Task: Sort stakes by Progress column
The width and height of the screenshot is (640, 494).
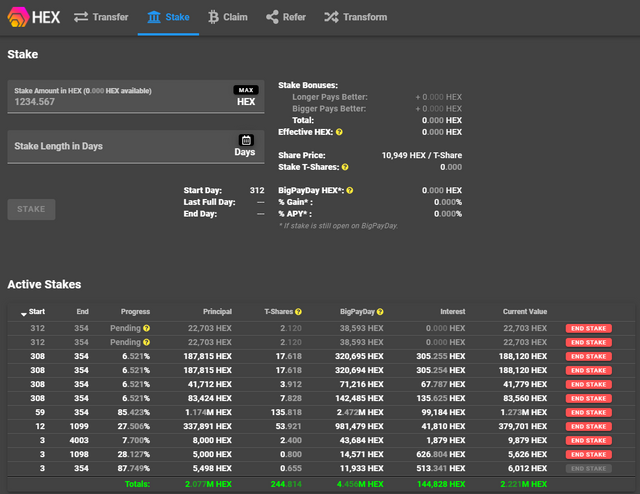Action: (135, 312)
